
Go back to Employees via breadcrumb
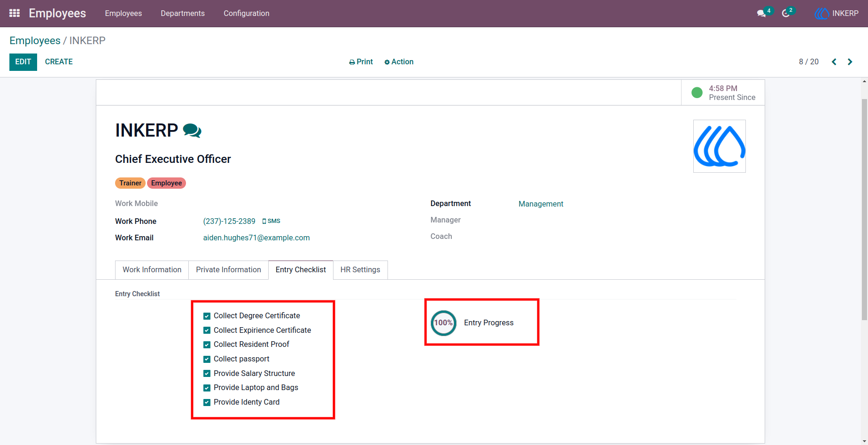[x=35, y=41]
